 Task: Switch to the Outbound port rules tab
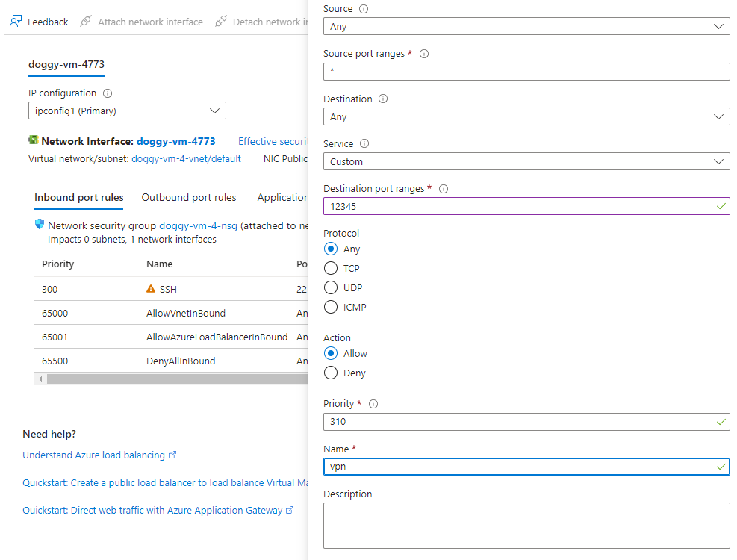click(x=188, y=197)
